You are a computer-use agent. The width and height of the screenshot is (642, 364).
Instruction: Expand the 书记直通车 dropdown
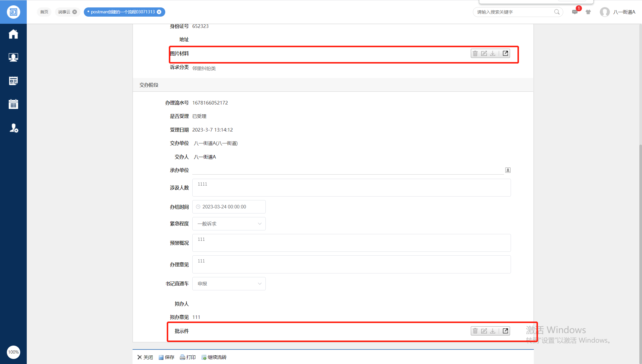coord(229,284)
